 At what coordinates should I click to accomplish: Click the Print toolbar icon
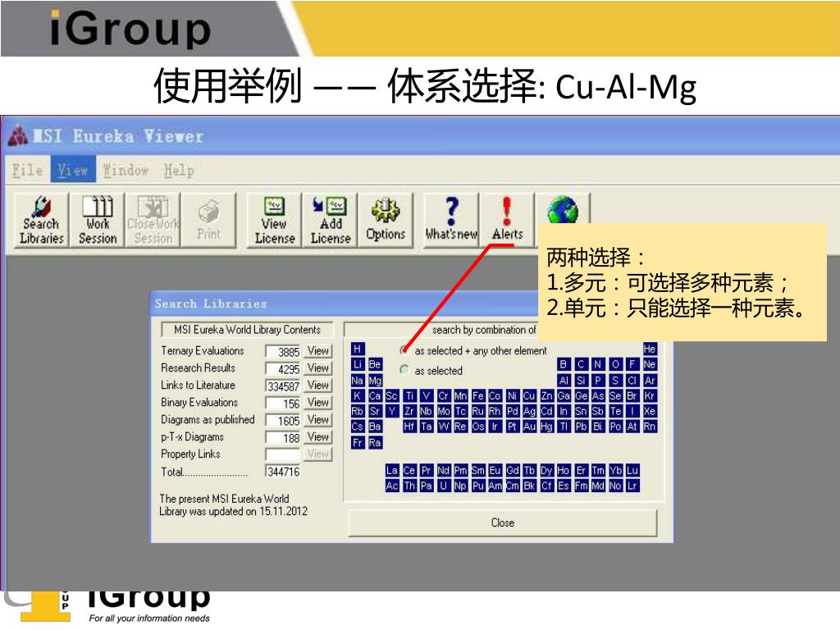tap(208, 220)
